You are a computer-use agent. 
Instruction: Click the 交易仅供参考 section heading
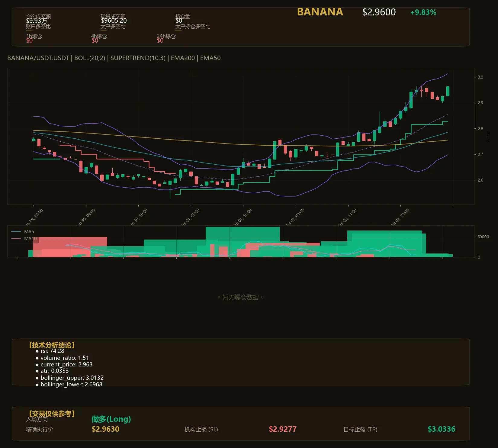pyautogui.click(x=52, y=414)
